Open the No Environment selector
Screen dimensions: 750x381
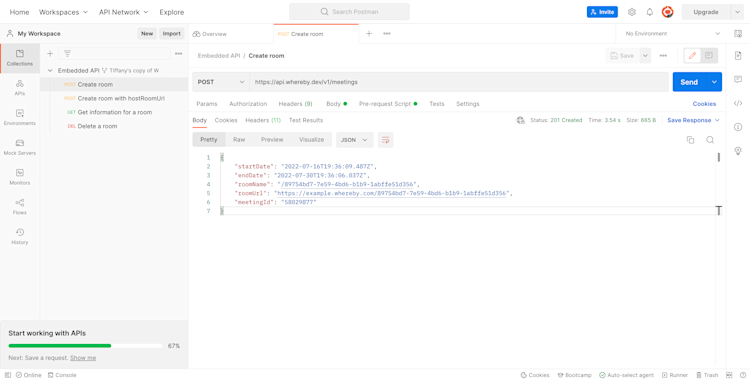click(x=673, y=33)
